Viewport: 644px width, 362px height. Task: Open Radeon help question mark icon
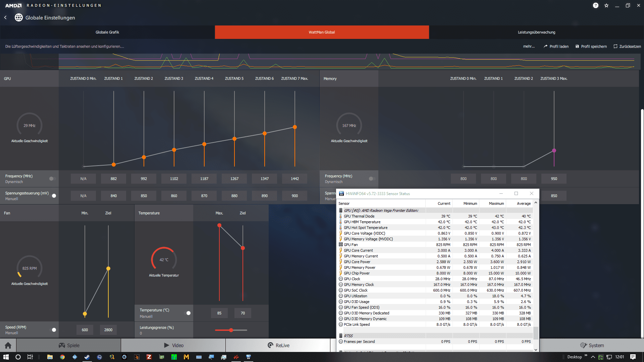(x=595, y=5)
